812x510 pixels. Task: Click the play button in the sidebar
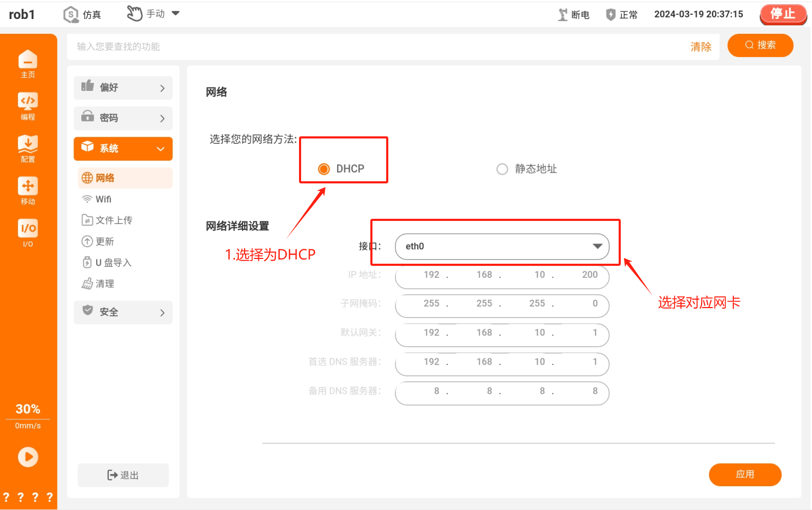pyautogui.click(x=28, y=457)
